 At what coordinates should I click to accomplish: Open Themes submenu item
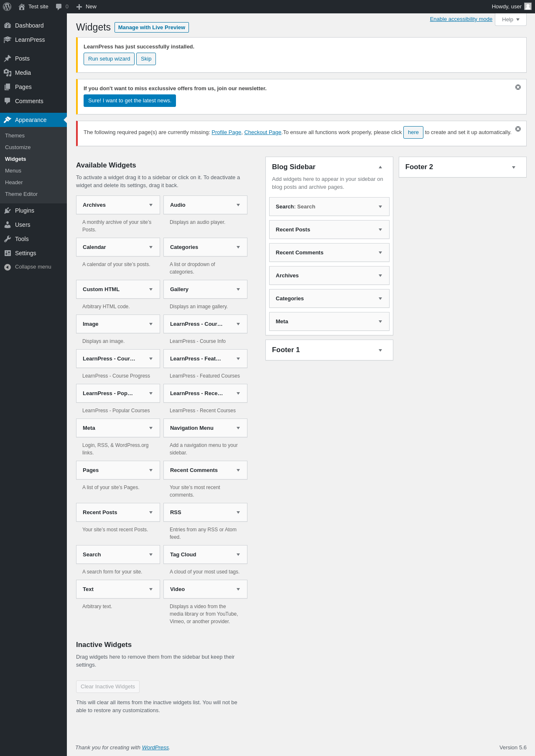pos(15,136)
